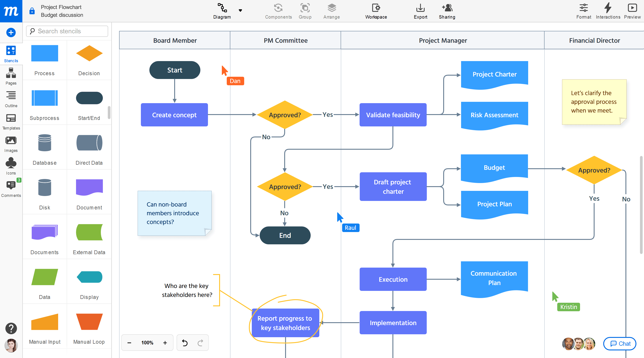644x358 pixels.
Task: Open the Format panel
Action: tap(583, 11)
